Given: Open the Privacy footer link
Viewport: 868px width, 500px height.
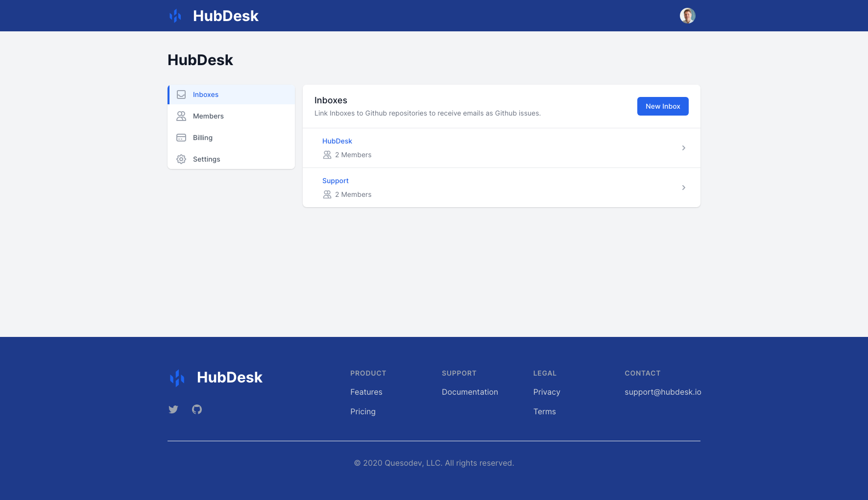Looking at the screenshot, I should [547, 392].
